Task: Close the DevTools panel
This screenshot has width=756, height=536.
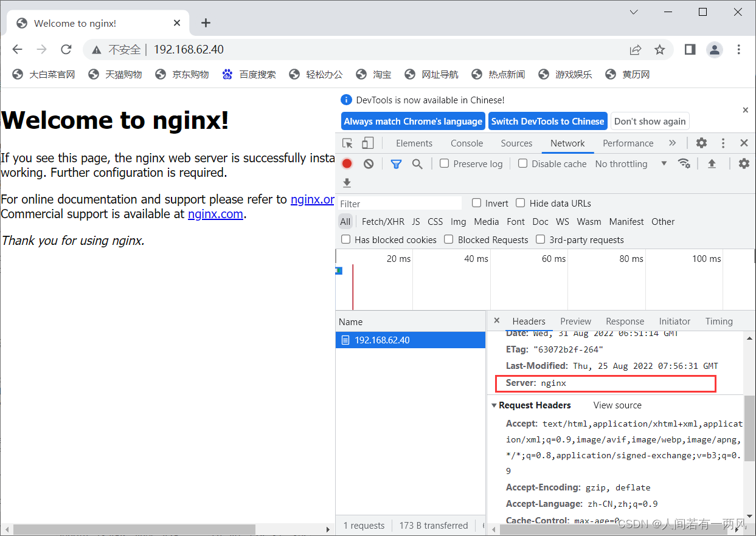Action: pos(744,143)
